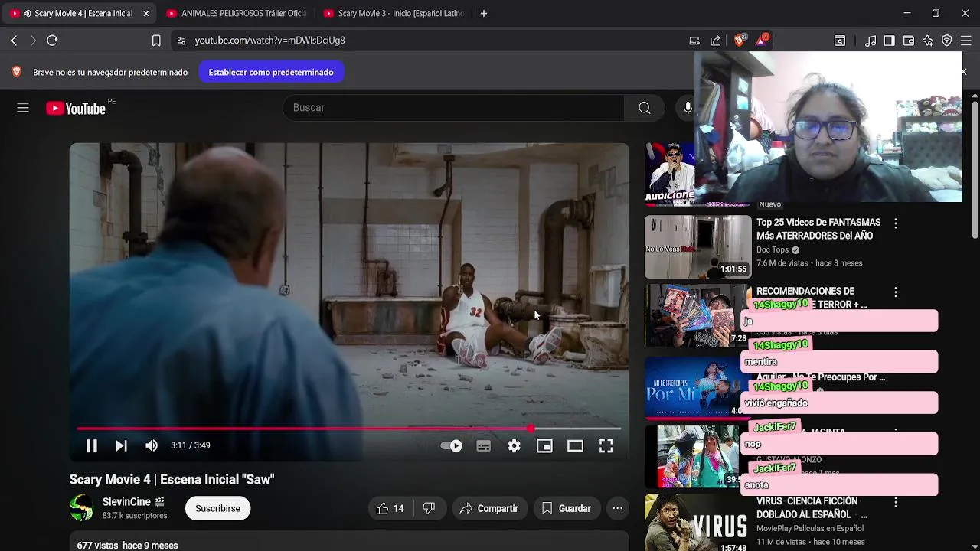Click the address bar URL
This screenshot has height=551, width=980.
(x=269, y=41)
